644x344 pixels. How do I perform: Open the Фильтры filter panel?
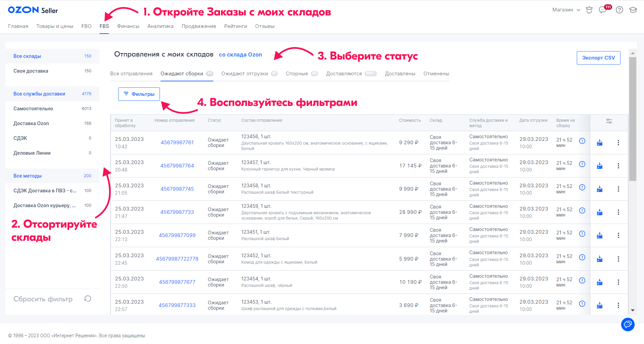139,94
